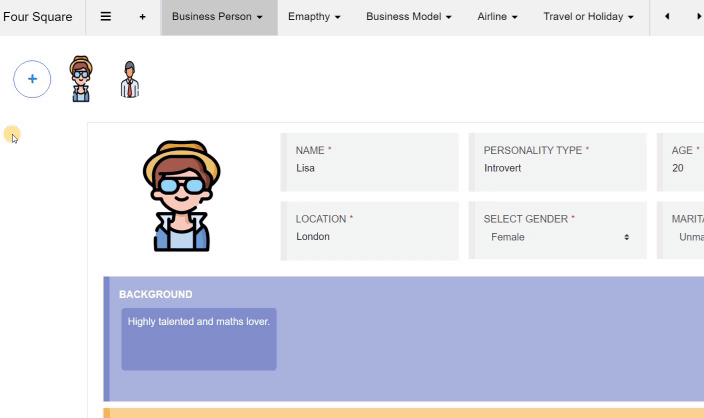Screen dimensions: 704x418
Task: Click the Background note text card
Action: (x=199, y=339)
